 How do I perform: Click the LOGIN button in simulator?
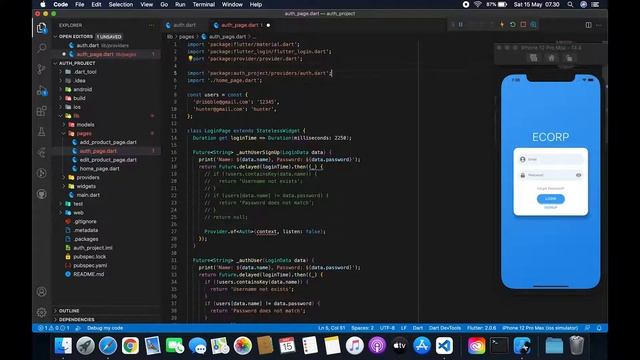point(551,199)
